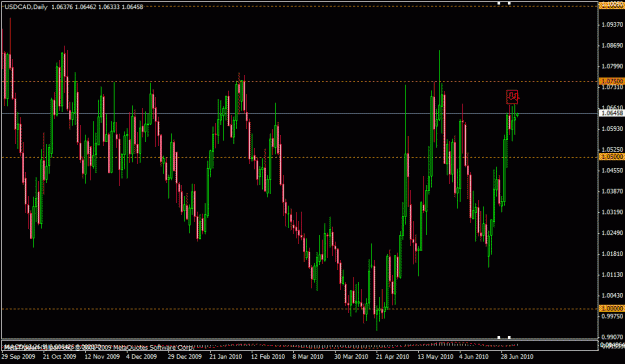Image resolution: width=625 pixels, height=364 pixels.
Task: Click the 1.08690 price axis label
Action: tap(612, 45)
